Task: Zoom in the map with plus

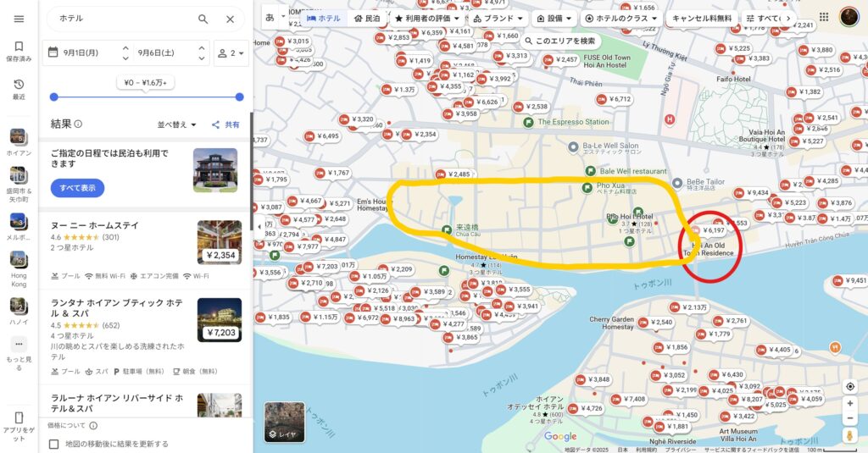Action: [x=849, y=404]
